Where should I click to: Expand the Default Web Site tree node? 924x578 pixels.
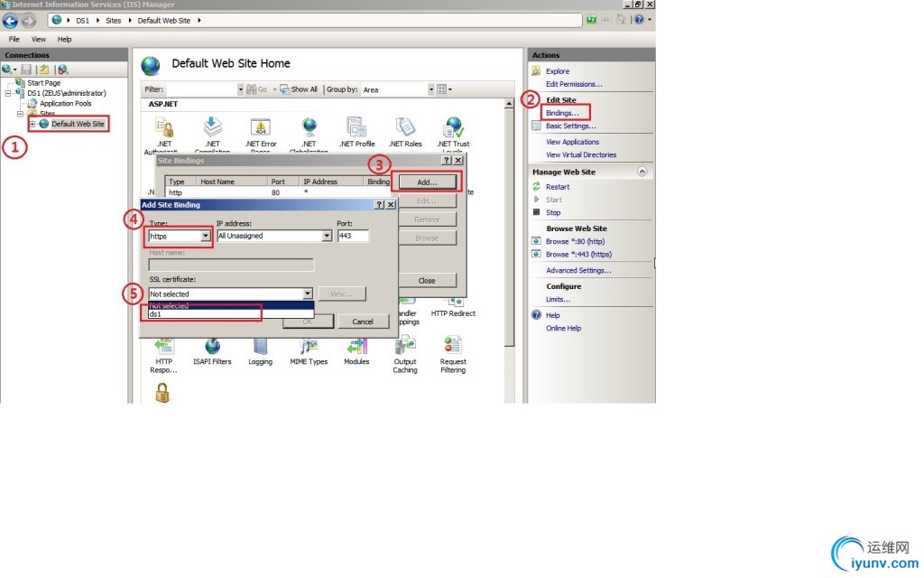point(33,124)
